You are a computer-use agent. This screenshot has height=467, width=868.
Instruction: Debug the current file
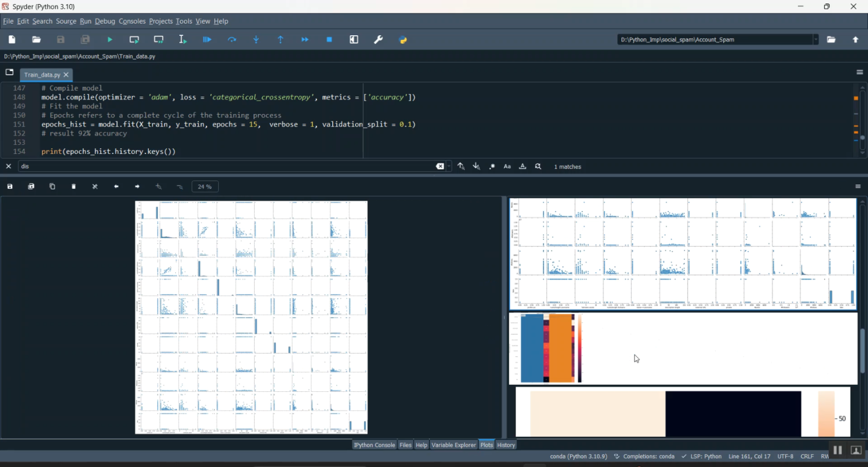point(207,39)
